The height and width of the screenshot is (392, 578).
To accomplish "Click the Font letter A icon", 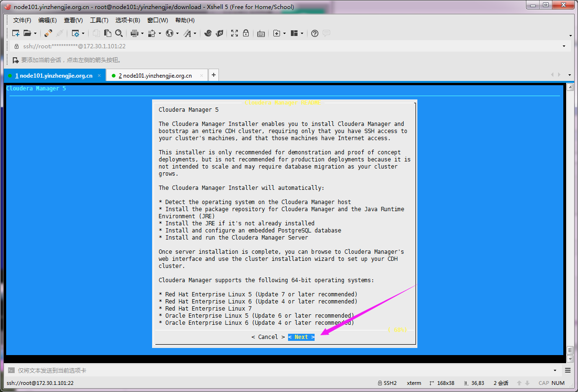I will [x=188, y=33].
